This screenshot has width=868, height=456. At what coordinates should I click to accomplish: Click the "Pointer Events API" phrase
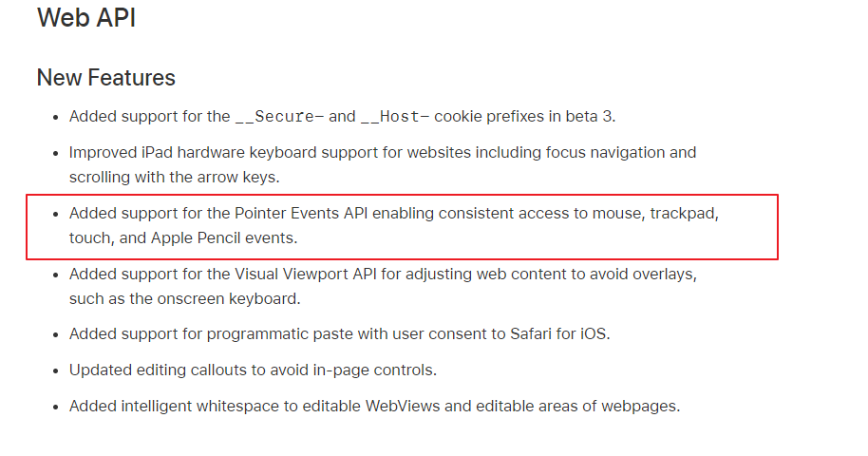[301, 214]
